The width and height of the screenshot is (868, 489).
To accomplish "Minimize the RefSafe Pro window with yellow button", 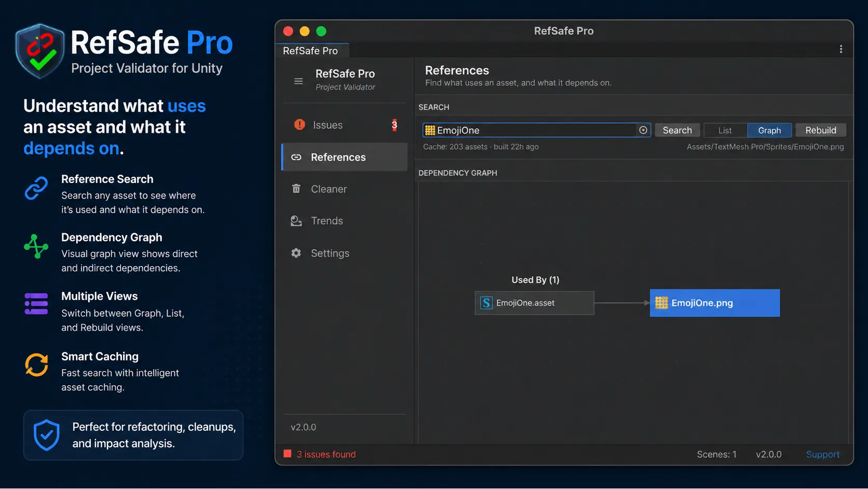I will point(305,31).
